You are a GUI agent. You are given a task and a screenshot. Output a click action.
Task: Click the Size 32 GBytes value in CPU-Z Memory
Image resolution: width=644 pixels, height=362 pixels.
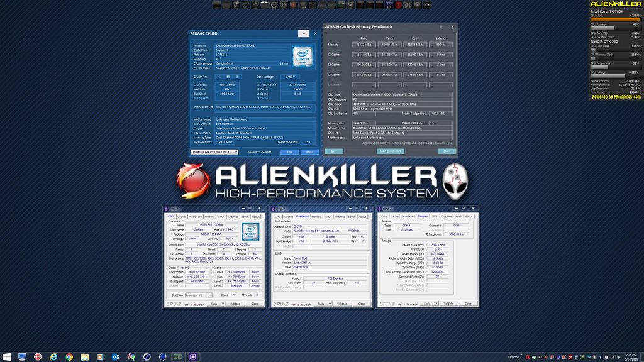(x=406, y=230)
